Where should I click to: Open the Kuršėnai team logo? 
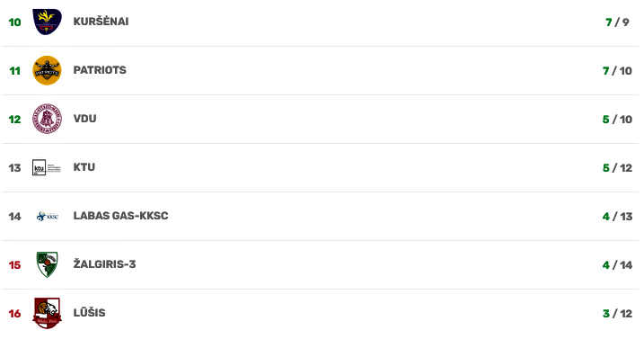pos(48,22)
